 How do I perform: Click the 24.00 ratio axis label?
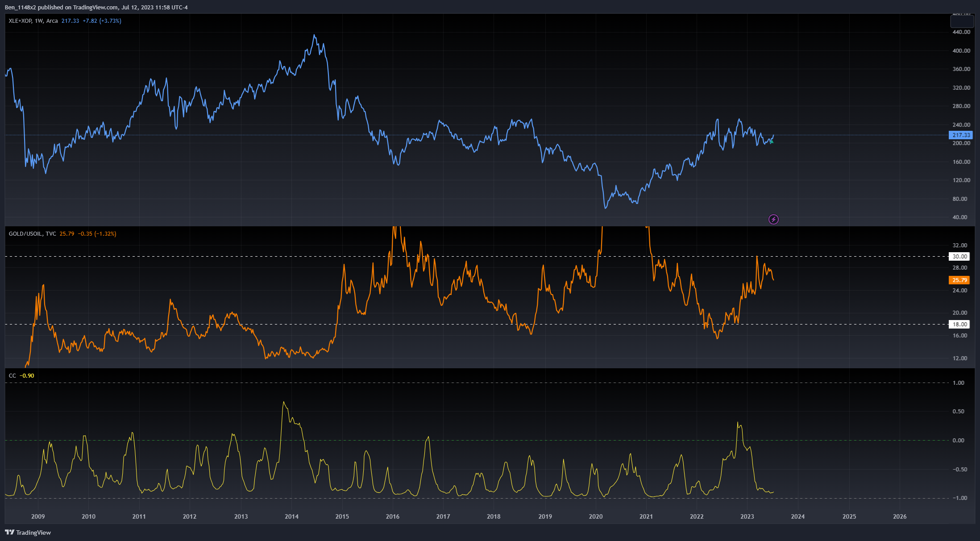tap(960, 291)
